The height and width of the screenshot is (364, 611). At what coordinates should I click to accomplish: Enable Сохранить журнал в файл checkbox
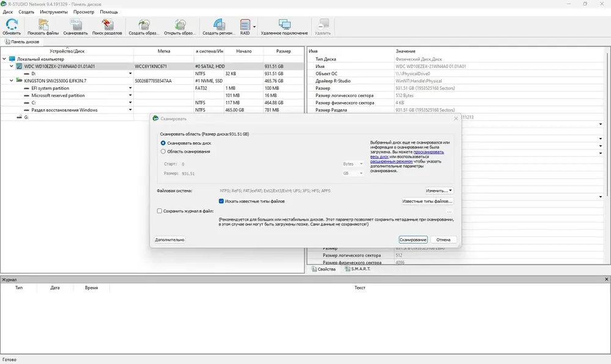point(159,211)
